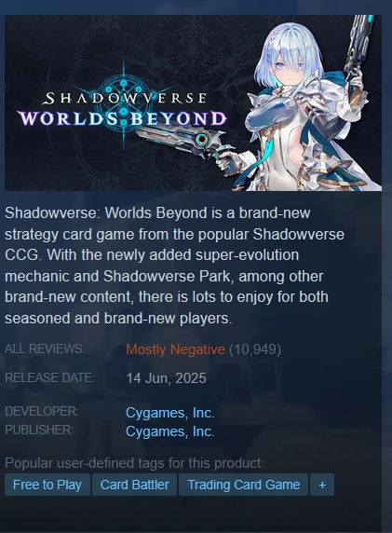Click the game description paragraph
This screenshot has width=392, height=533.
click(x=174, y=266)
